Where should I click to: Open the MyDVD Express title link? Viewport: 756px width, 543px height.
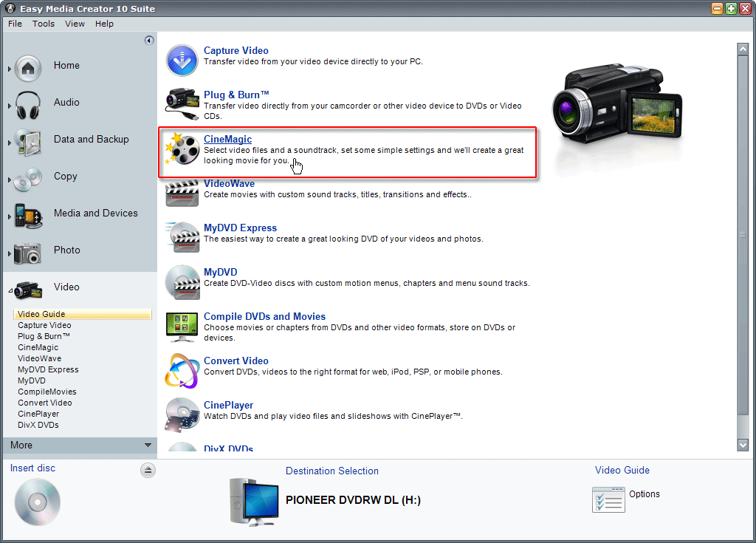coord(240,228)
